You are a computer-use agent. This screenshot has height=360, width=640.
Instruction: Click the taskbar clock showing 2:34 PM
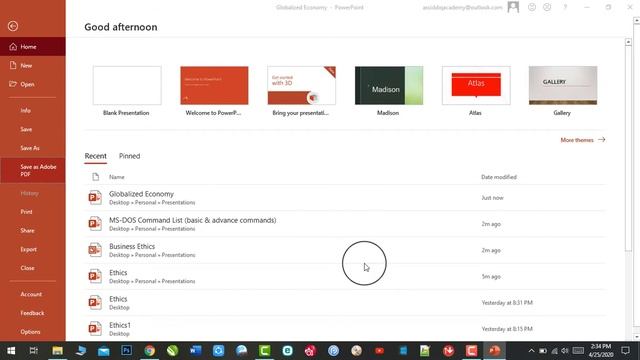coord(601,351)
